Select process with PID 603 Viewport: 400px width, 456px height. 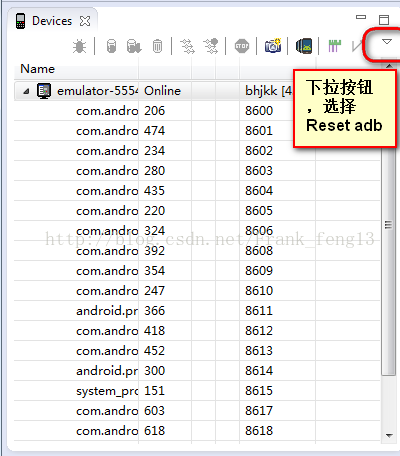pos(197,411)
